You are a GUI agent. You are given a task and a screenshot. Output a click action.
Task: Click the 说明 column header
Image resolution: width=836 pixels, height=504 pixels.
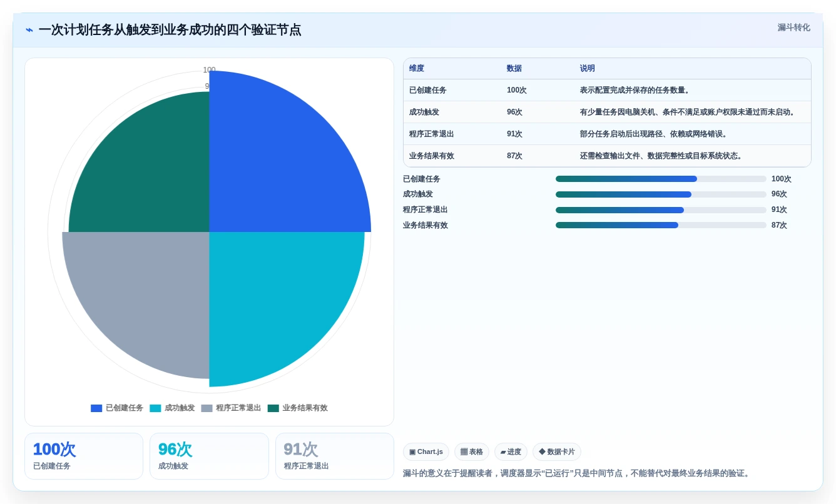(588, 68)
